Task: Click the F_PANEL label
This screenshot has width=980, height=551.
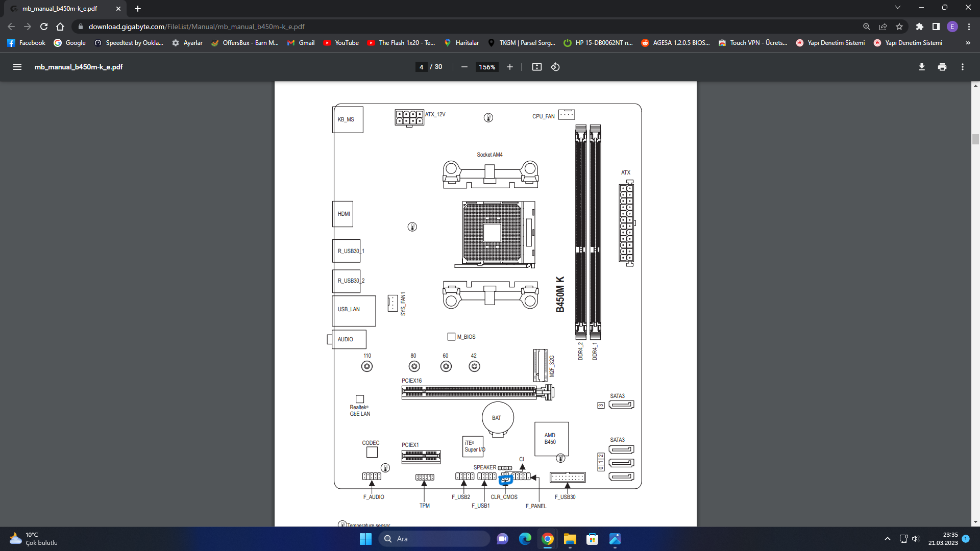Action: (536, 506)
